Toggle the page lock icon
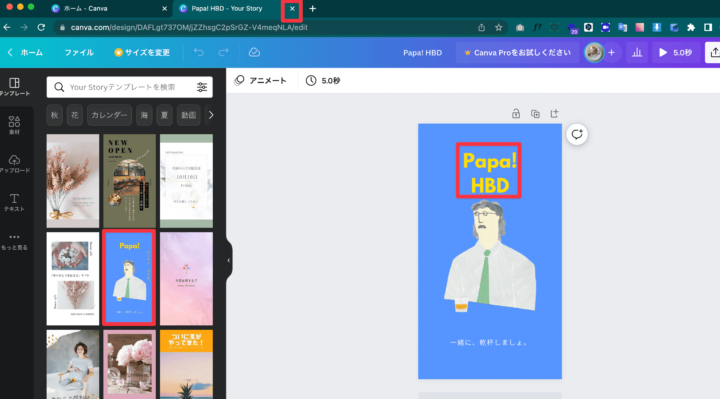 (x=516, y=113)
